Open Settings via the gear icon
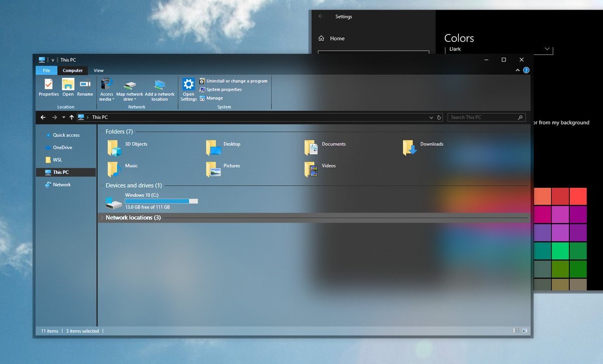This screenshot has width=603, height=364. (x=188, y=84)
